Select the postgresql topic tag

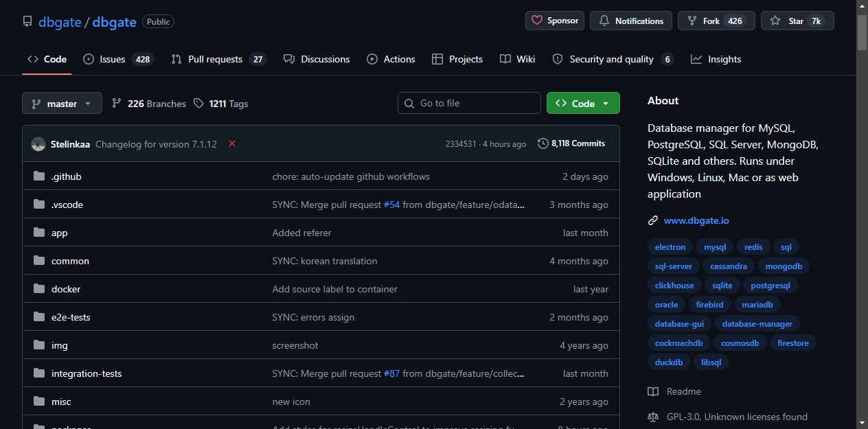point(770,286)
